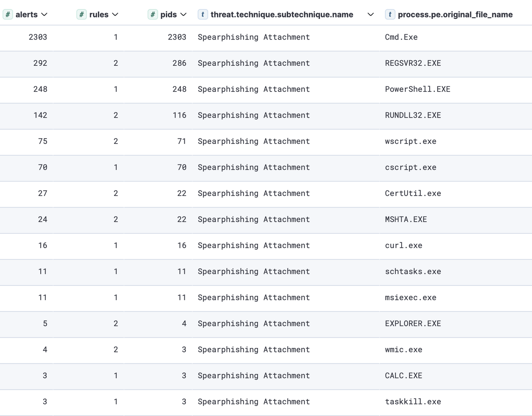Click the number type icon beside rules
532x416 pixels.
click(81, 14)
